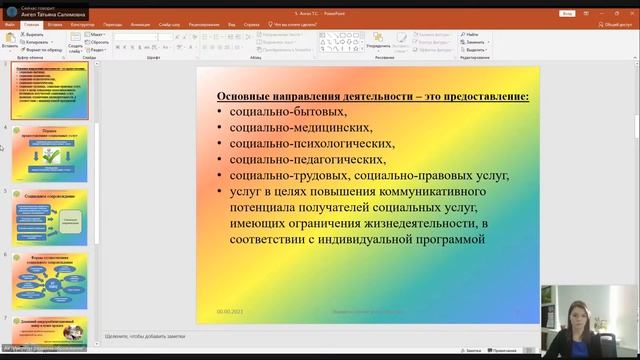This screenshot has height=360, width=640.
Task: Click the Increase List Level icon
Action: (x=237, y=37)
